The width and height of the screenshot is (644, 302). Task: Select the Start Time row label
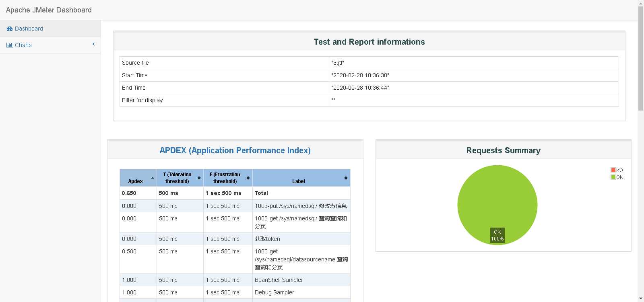(135, 75)
